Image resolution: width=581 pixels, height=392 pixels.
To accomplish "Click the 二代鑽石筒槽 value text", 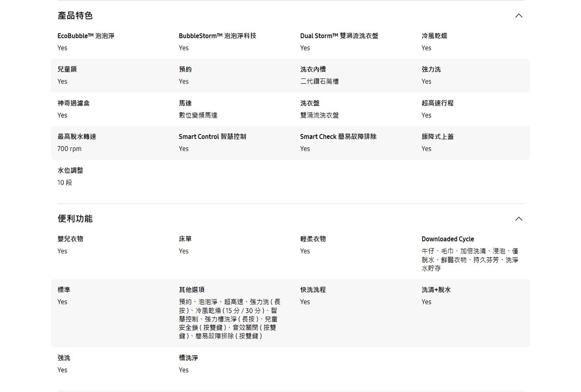I will tap(319, 82).
